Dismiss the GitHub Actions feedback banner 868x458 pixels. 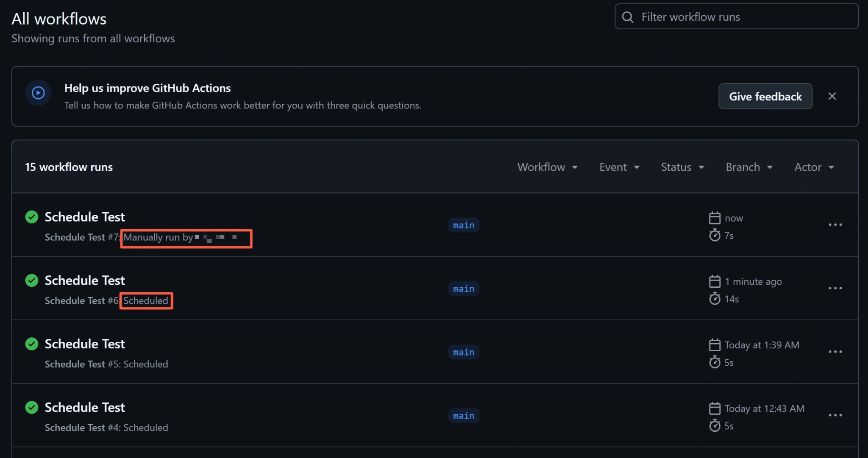[832, 96]
